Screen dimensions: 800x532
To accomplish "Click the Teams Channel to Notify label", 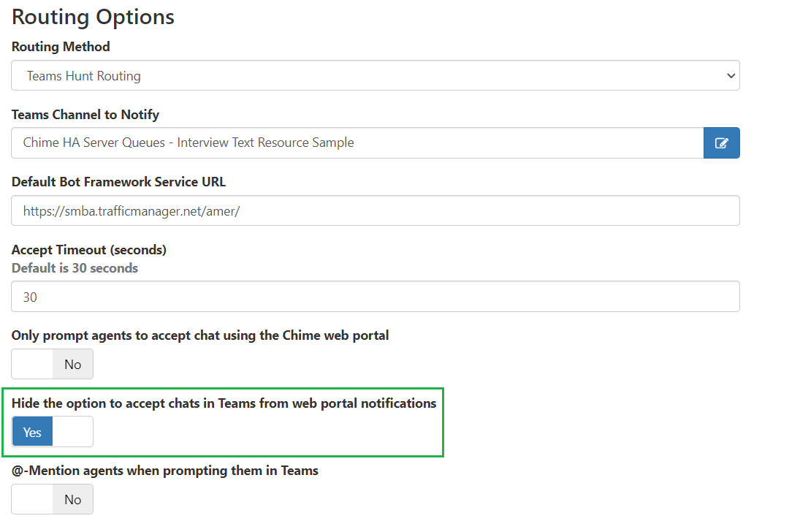I will (x=85, y=114).
